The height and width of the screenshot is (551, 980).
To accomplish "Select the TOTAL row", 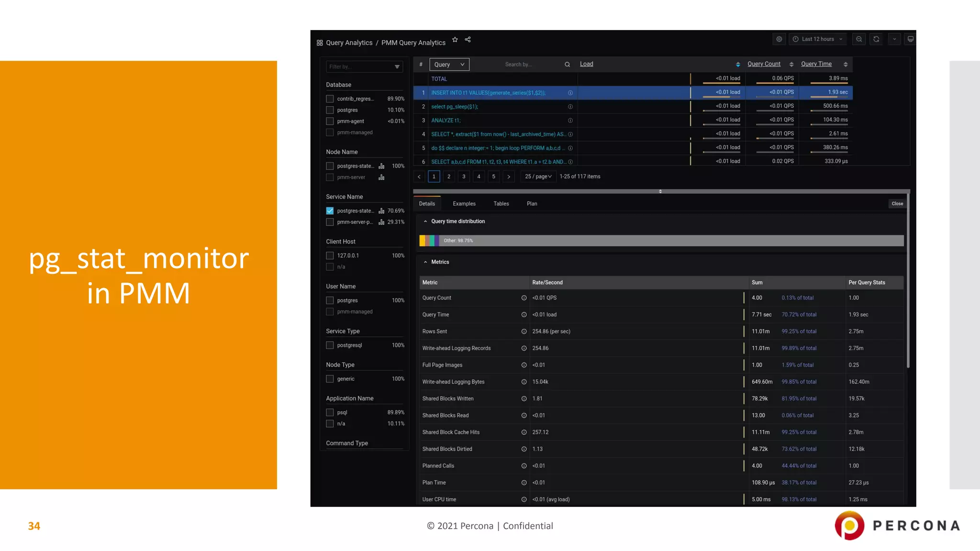I will coord(633,79).
